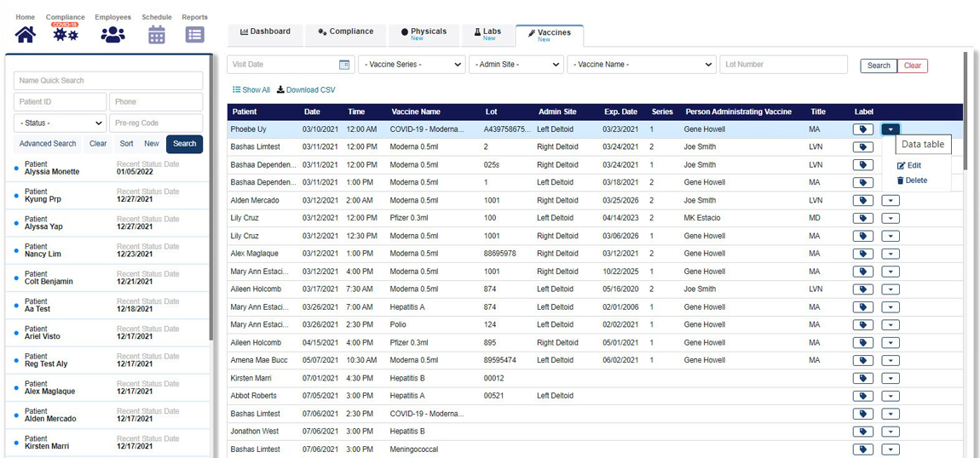
Task: Click the label tag button for Lily Cruz Pfizer row
Action: (x=862, y=218)
